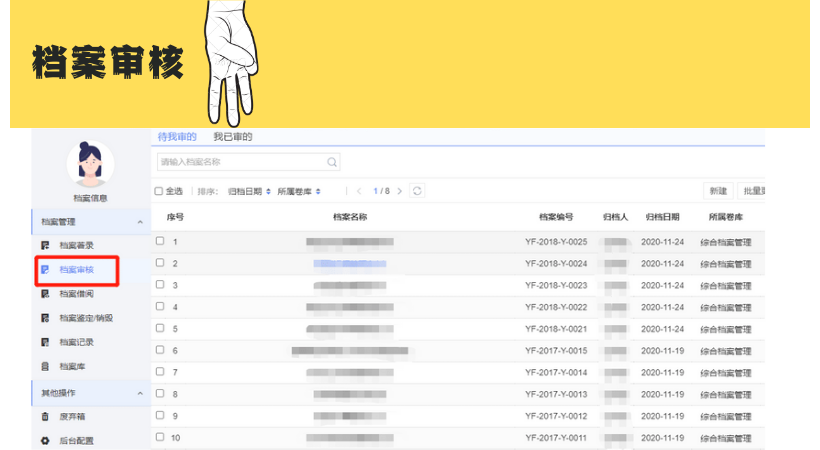
Task: Open 档案借阅 in the sidebar
Action: tap(76, 294)
